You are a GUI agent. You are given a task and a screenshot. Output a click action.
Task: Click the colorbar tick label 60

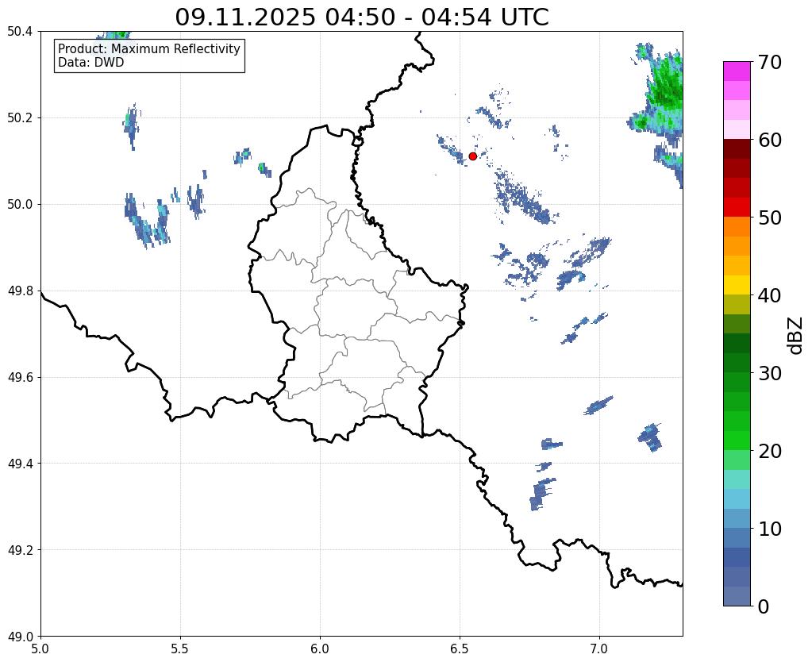pos(770,140)
